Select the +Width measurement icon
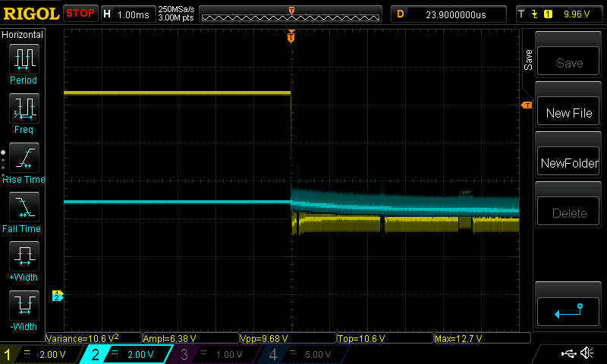The image size is (607, 364). (24, 256)
